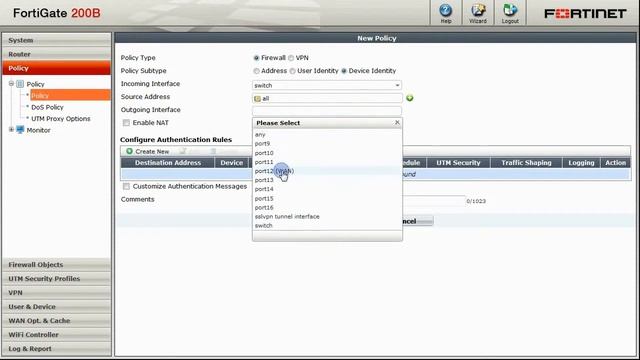Close the Please Select popup
This screenshot has width=640, height=360.
[397, 122]
